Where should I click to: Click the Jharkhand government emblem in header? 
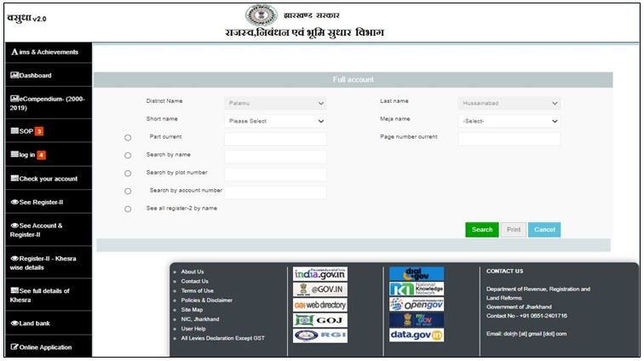(x=262, y=15)
